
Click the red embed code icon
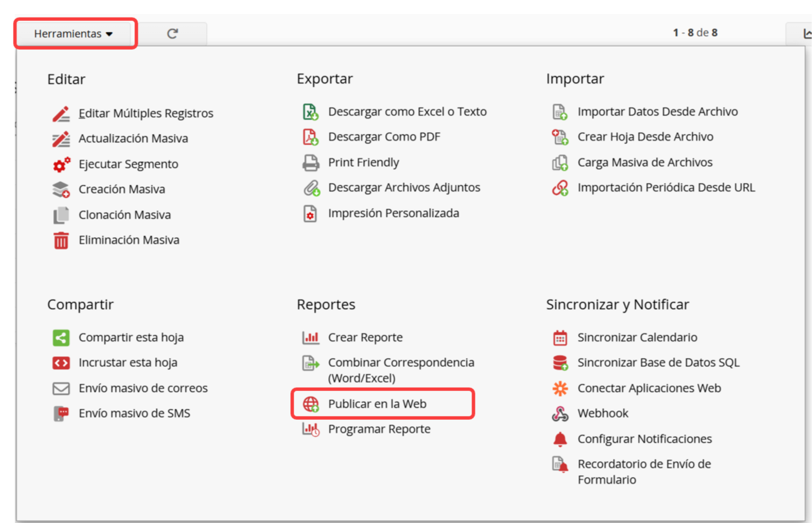point(61,363)
